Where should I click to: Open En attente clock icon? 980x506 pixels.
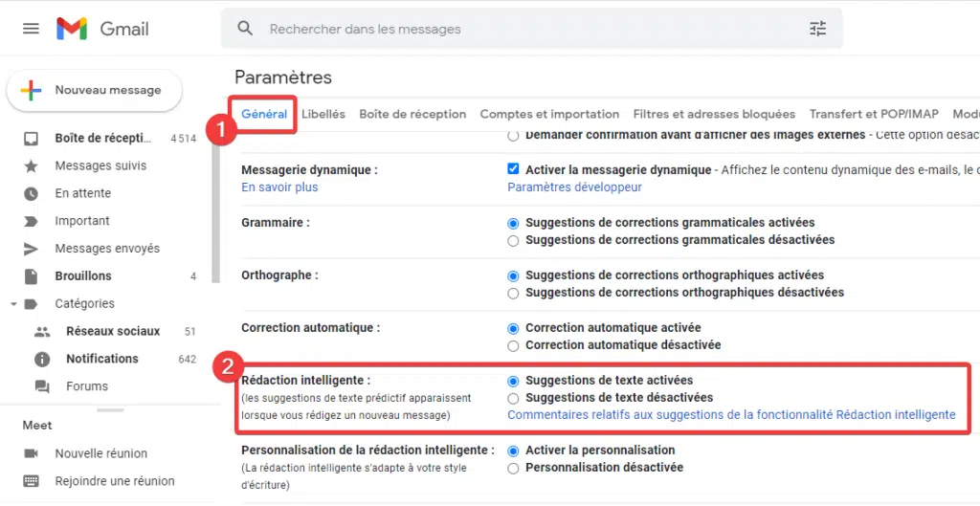(31, 193)
